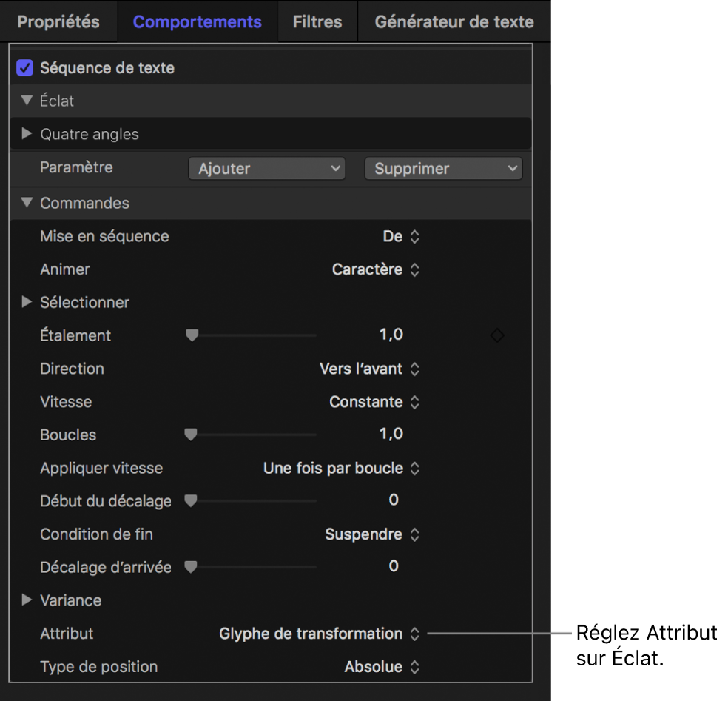Click the Début du décalage value field
The height and width of the screenshot is (701, 728).
pos(393,500)
